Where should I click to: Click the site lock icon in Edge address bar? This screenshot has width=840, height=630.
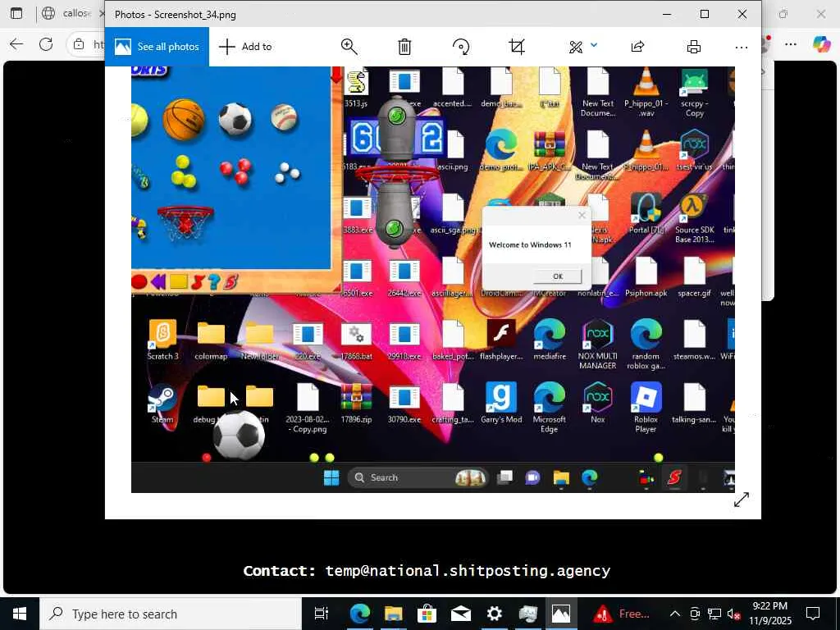pyautogui.click(x=79, y=44)
